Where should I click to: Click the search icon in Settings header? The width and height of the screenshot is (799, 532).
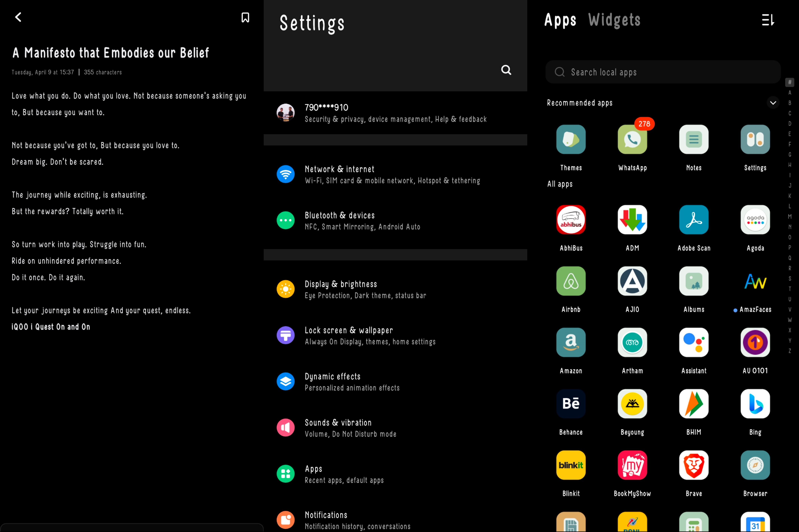tap(506, 70)
